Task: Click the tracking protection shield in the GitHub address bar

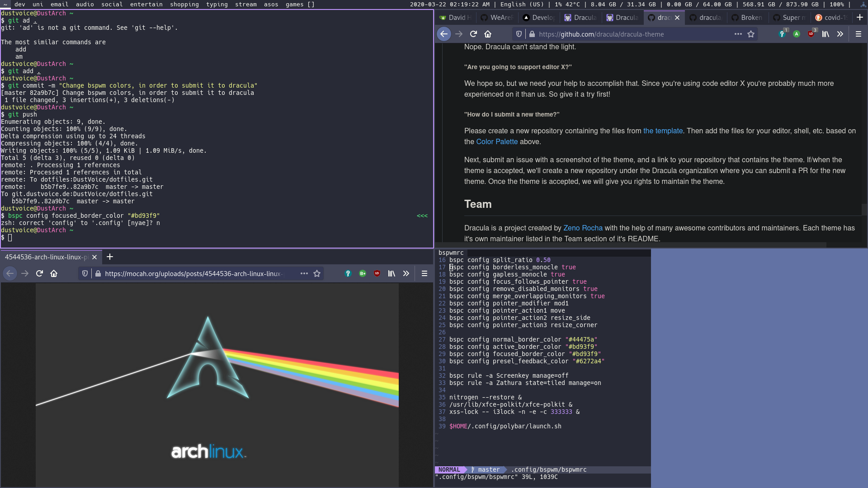Action: pos(519,34)
